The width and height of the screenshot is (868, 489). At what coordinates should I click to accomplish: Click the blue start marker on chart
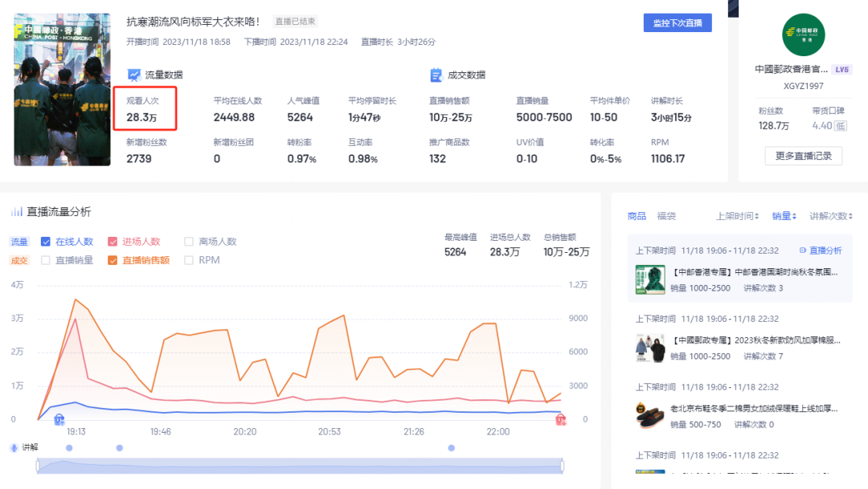click(x=59, y=419)
